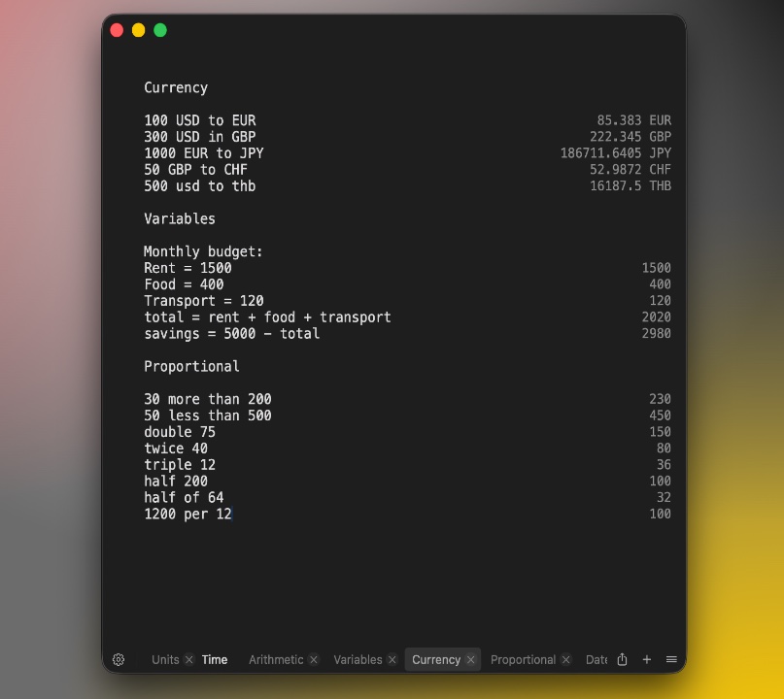Open the partially visible Date tab
The height and width of the screenshot is (699, 784).
click(596, 659)
